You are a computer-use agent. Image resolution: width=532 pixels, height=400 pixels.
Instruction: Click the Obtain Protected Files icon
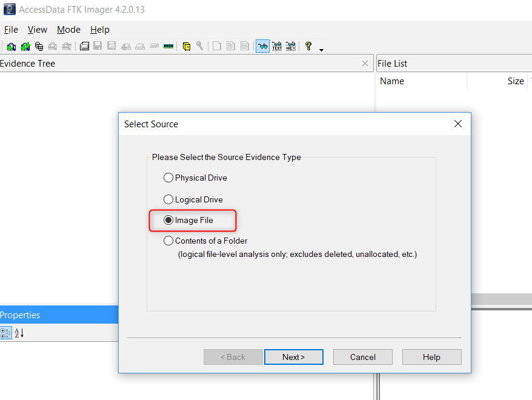[187, 46]
